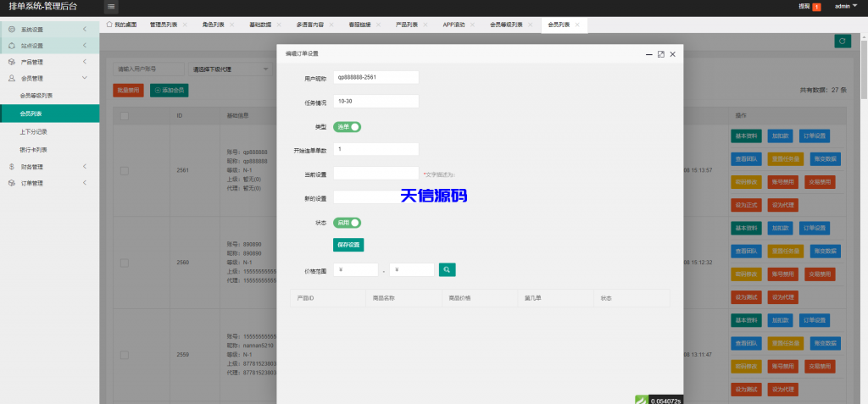Check the checkbox for member ID 2561

click(x=125, y=170)
